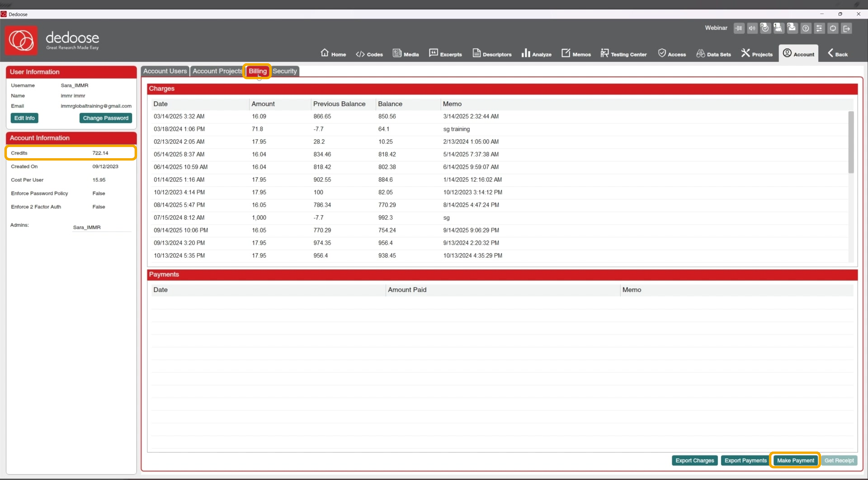Click the Dedoose logo
Viewport: 868px width, 480px height.
tap(21, 41)
